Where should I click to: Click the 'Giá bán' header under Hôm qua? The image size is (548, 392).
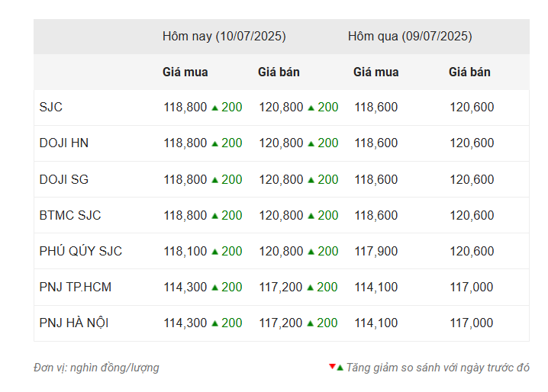(469, 72)
